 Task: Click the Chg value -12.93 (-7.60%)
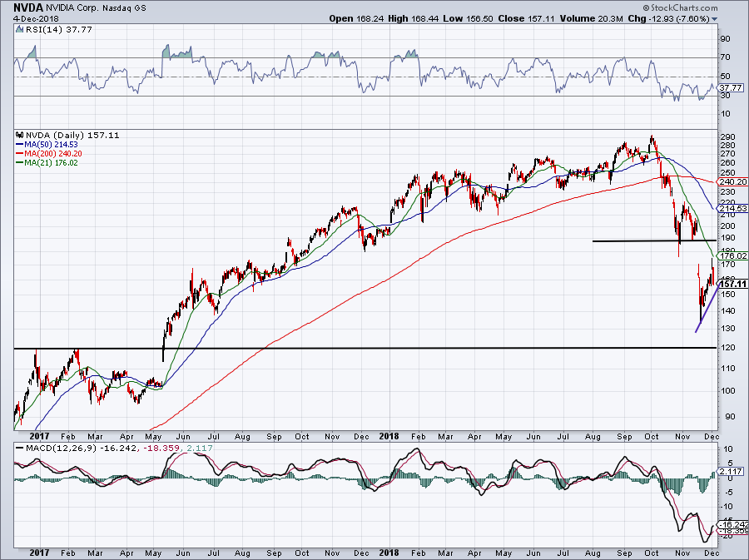679,18
